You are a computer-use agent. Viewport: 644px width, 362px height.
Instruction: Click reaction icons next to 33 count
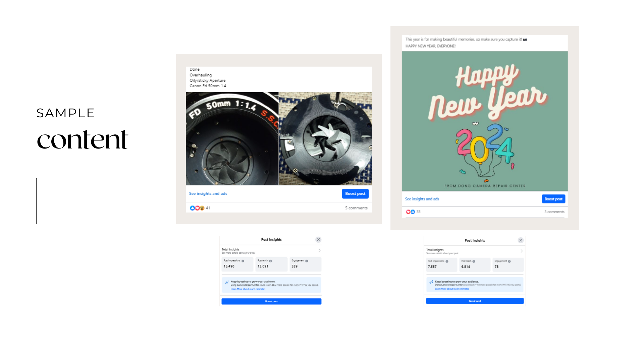coord(411,212)
